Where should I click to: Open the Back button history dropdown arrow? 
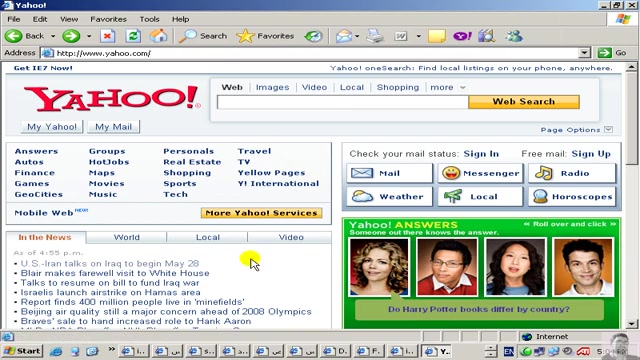pos(53,36)
